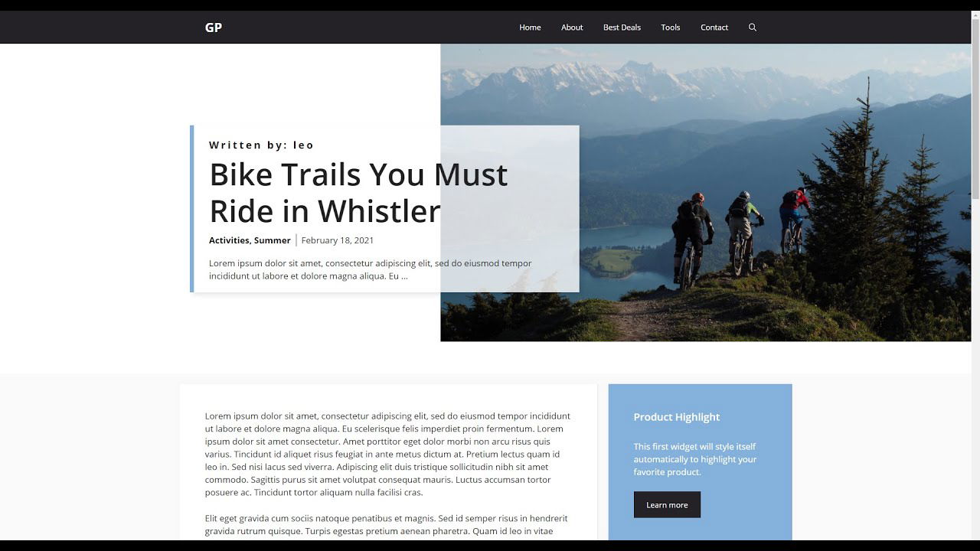Go to the Home menu item

click(530, 28)
